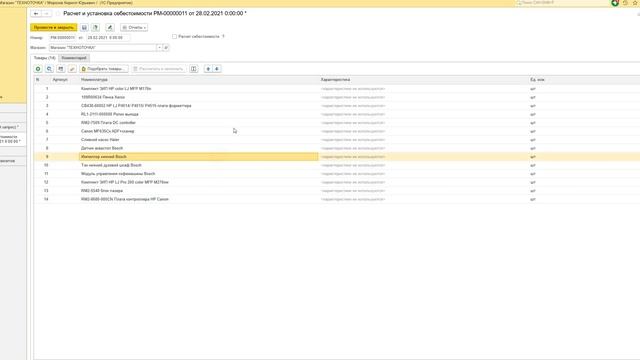Image resolution: width=640 pixels, height=360 pixels.
Task: Click the icon after the magnifier in table toolbar
Action: [x=61, y=69]
